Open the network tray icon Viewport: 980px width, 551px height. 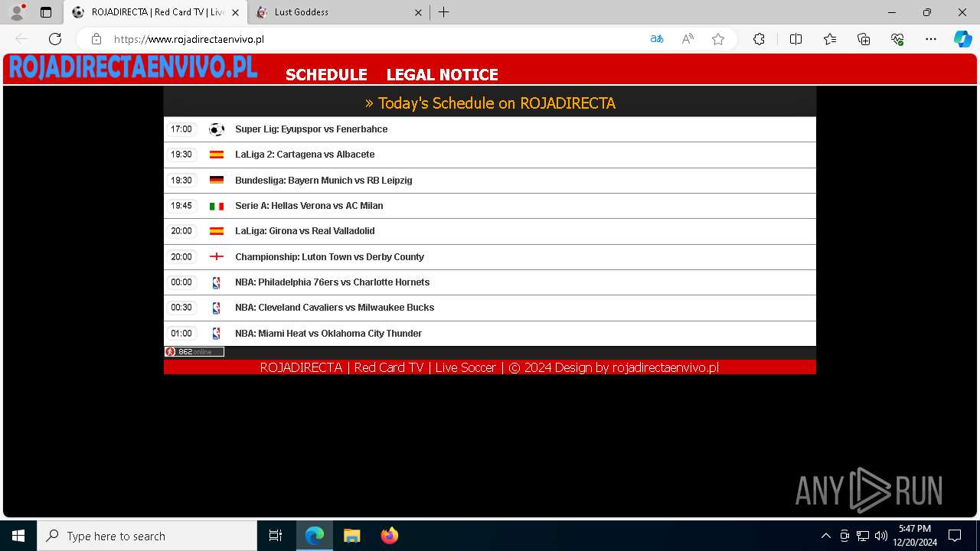tap(863, 536)
